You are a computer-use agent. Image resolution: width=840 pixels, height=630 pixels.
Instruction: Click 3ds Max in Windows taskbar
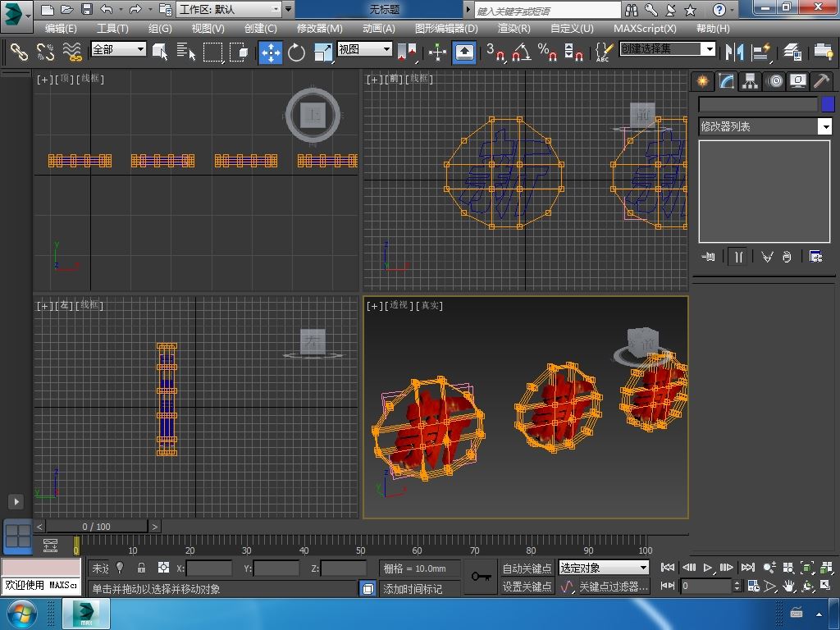tap(86, 614)
